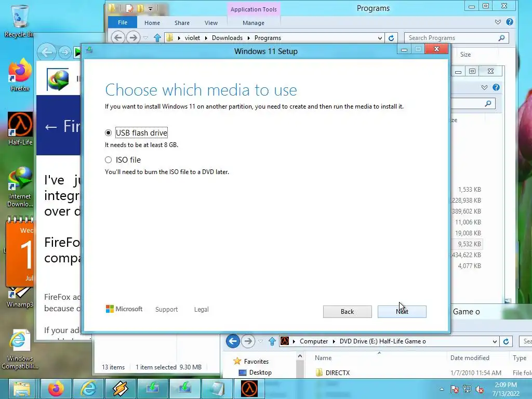Open the Winamp3 desktop shortcut
532x399 pixels.
(20, 298)
